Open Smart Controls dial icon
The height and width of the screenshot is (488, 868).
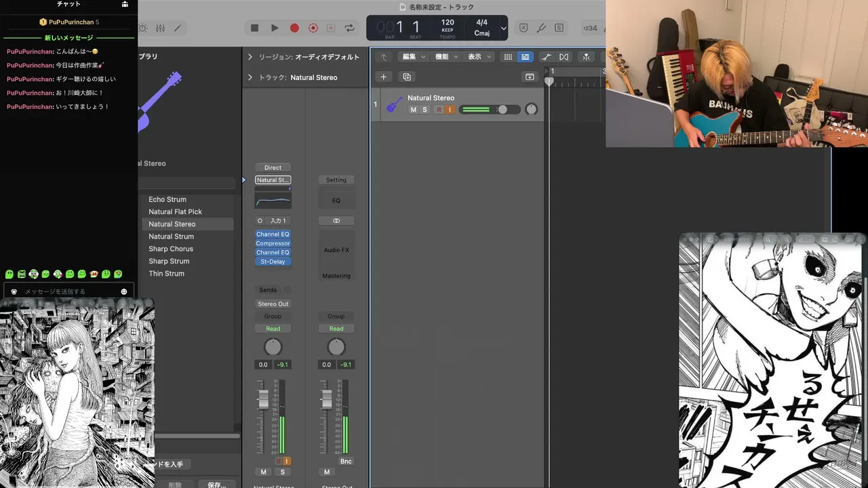click(x=142, y=28)
